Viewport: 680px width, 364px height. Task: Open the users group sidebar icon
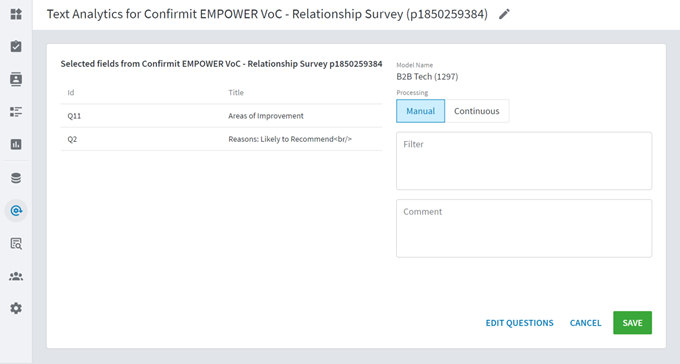pyautogui.click(x=16, y=276)
